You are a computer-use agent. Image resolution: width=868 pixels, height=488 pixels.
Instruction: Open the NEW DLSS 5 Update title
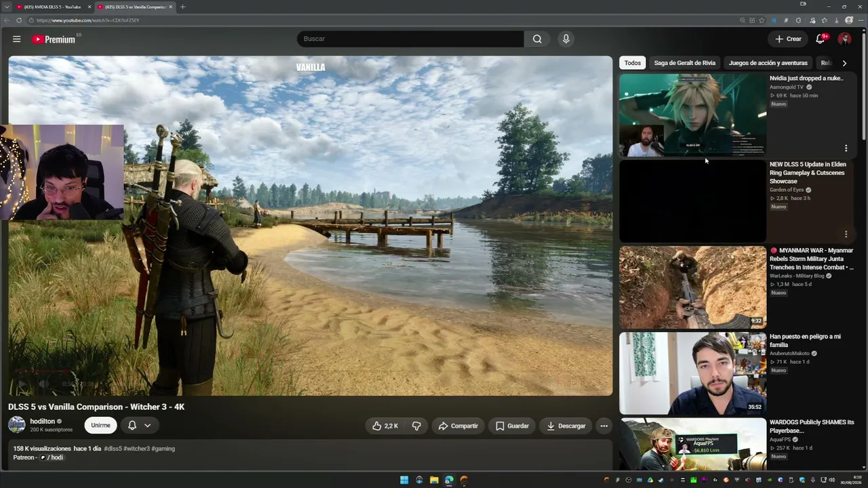click(x=808, y=173)
